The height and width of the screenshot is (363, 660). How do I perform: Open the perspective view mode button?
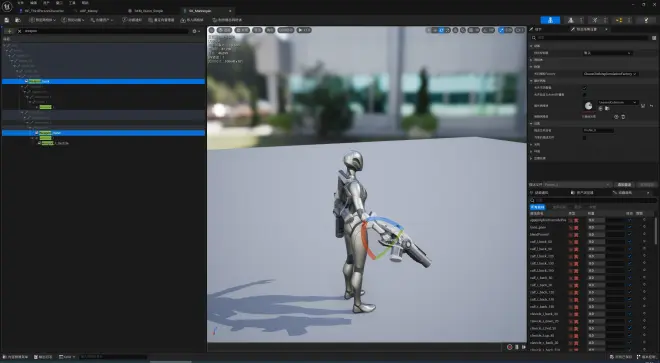[225, 30]
